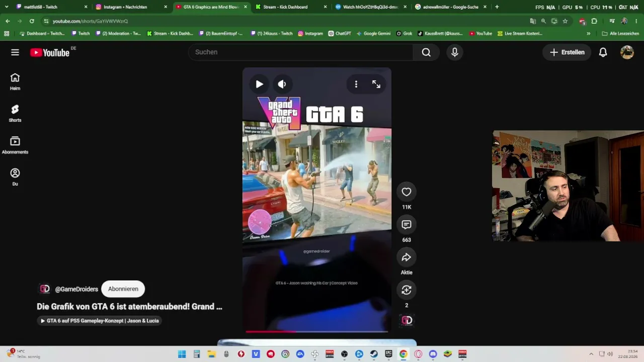
Task: Go to the YouTube home logo
Action: pos(50,52)
